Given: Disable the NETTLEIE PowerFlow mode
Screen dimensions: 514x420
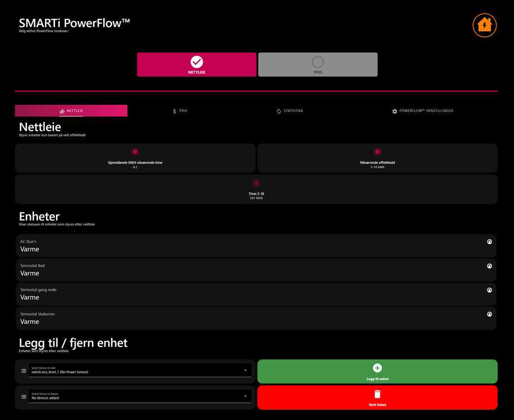Looking at the screenshot, I should pos(196,65).
